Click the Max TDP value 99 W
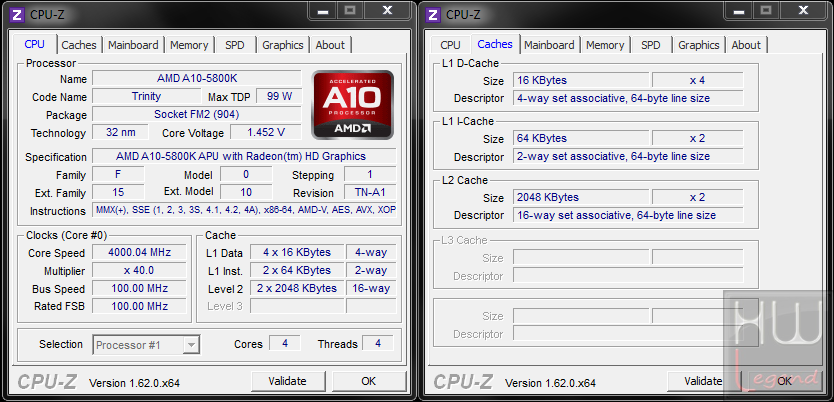This screenshot has height=402, width=834. coord(279,96)
